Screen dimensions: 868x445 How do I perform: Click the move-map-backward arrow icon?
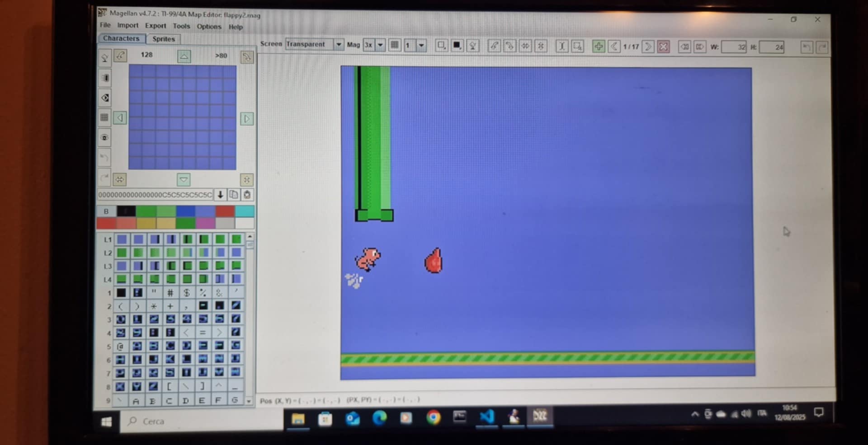pos(684,47)
